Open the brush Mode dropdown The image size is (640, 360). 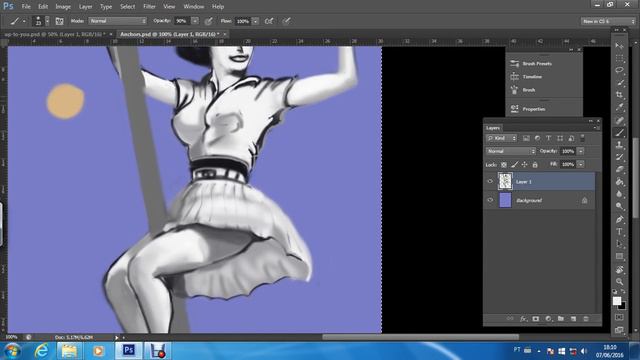pos(118,21)
